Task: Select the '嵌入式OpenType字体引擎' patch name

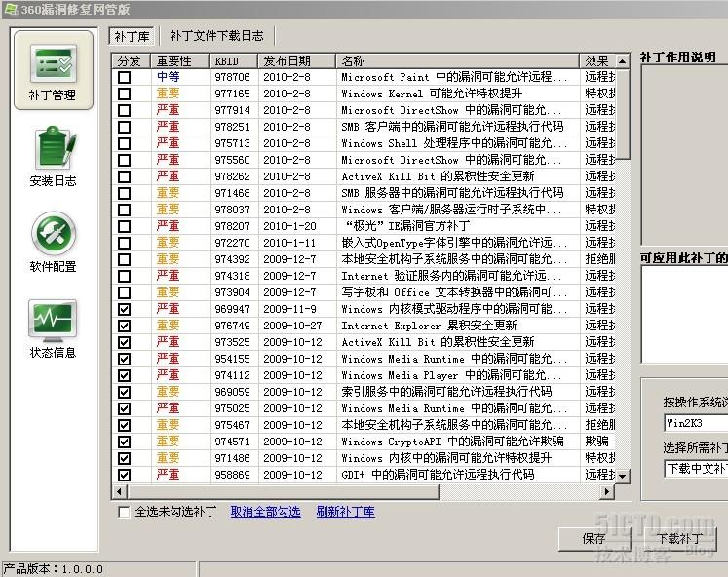Action: 454,243
